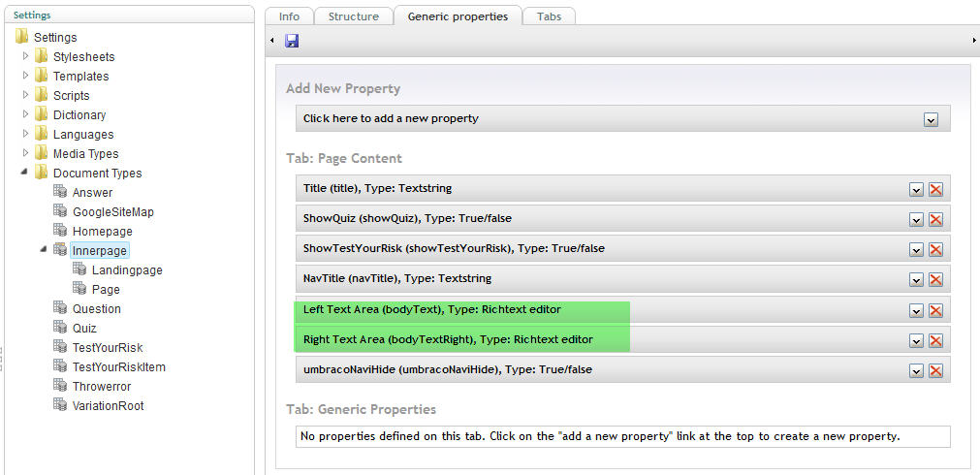Delete the ShowQuiz property with red X
The width and height of the screenshot is (980, 475).
point(935,220)
